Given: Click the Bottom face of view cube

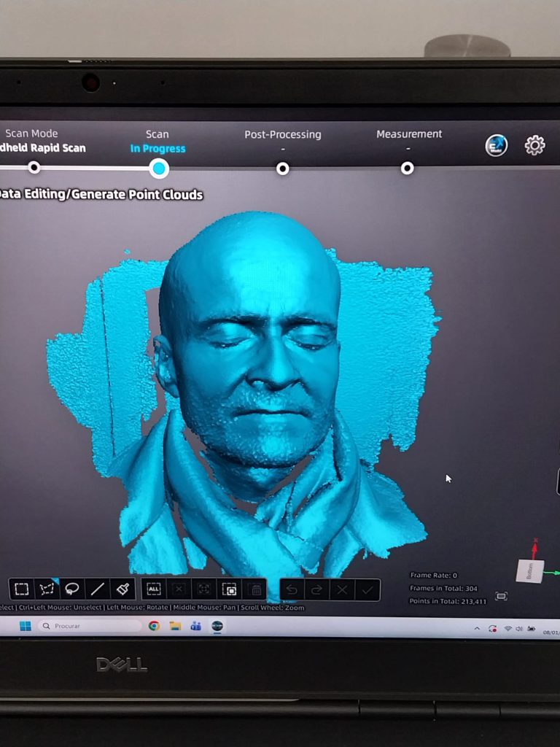Looking at the screenshot, I should coord(530,570).
